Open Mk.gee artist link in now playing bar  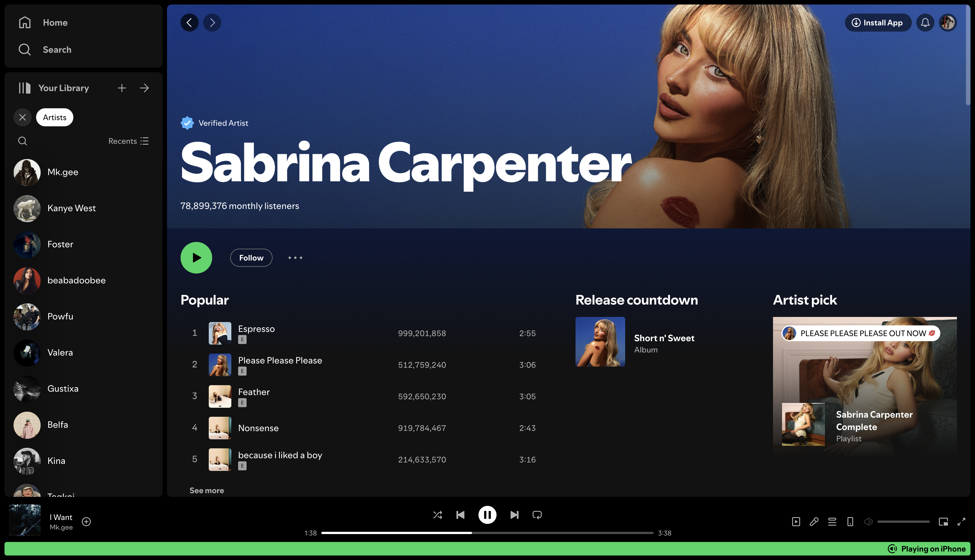click(61, 527)
